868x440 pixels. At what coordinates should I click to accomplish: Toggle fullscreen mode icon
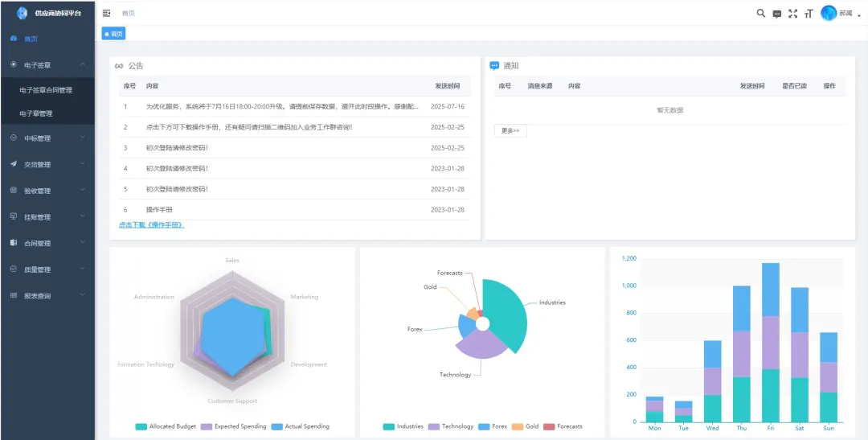coord(793,14)
